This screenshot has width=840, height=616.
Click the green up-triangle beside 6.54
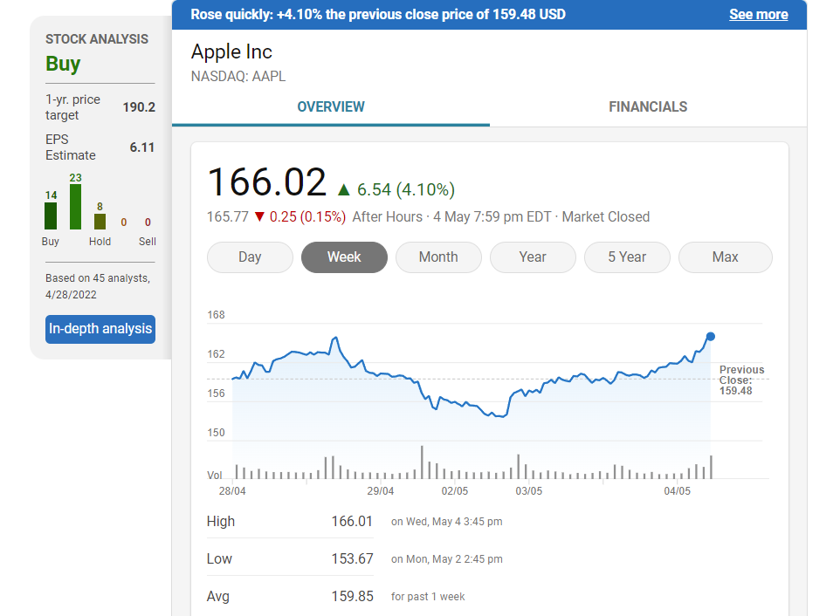pos(343,189)
